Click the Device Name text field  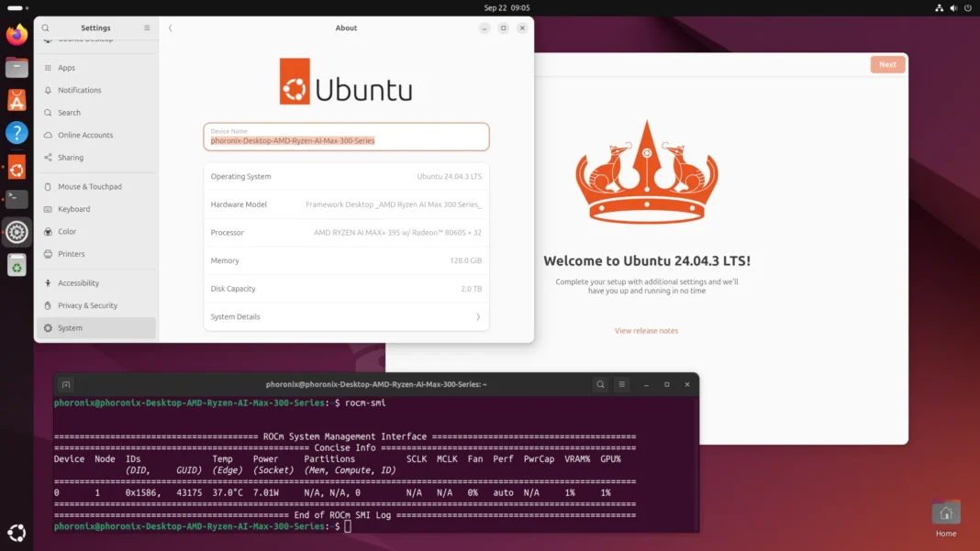tap(346, 138)
